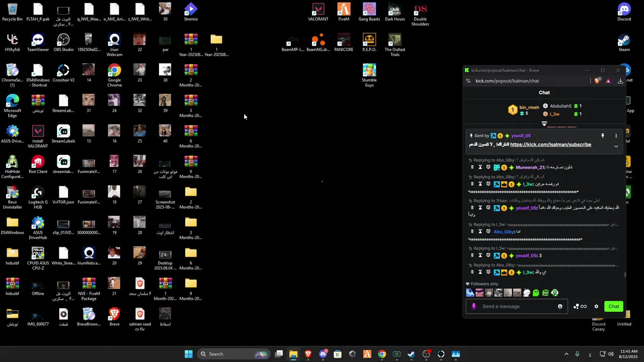Pick the first emote in the emote row
The height and width of the screenshot is (362, 644).
point(470,293)
